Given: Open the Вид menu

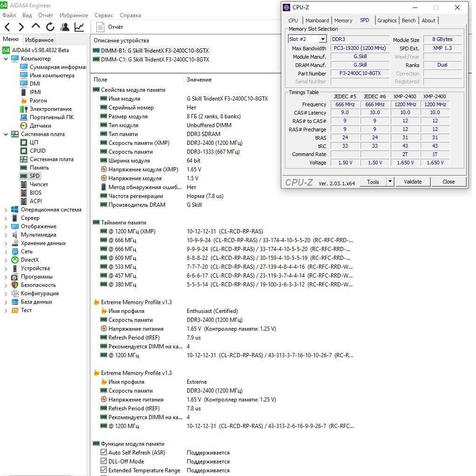Looking at the screenshot, I should pyautogui.click(x=27, y=15).
